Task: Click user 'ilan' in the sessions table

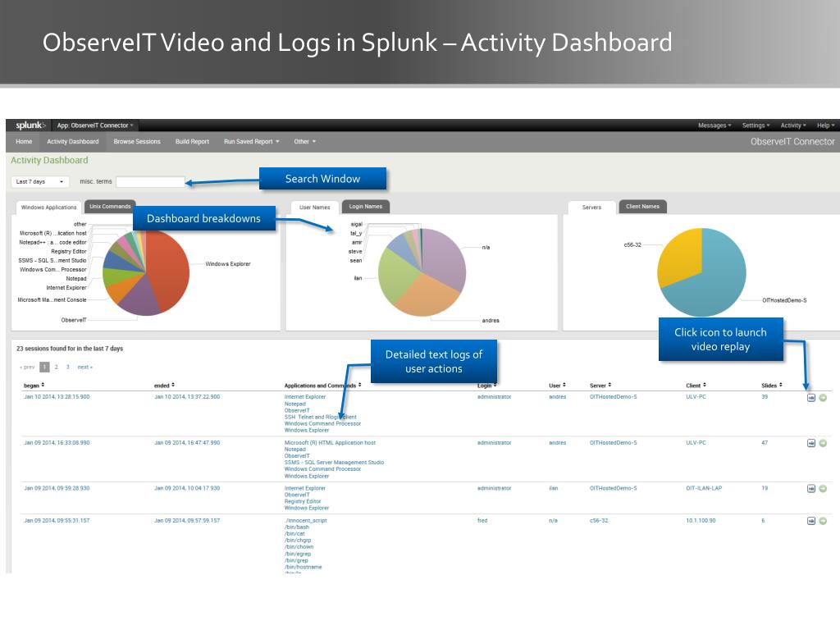Action: (x=554, y=489)
